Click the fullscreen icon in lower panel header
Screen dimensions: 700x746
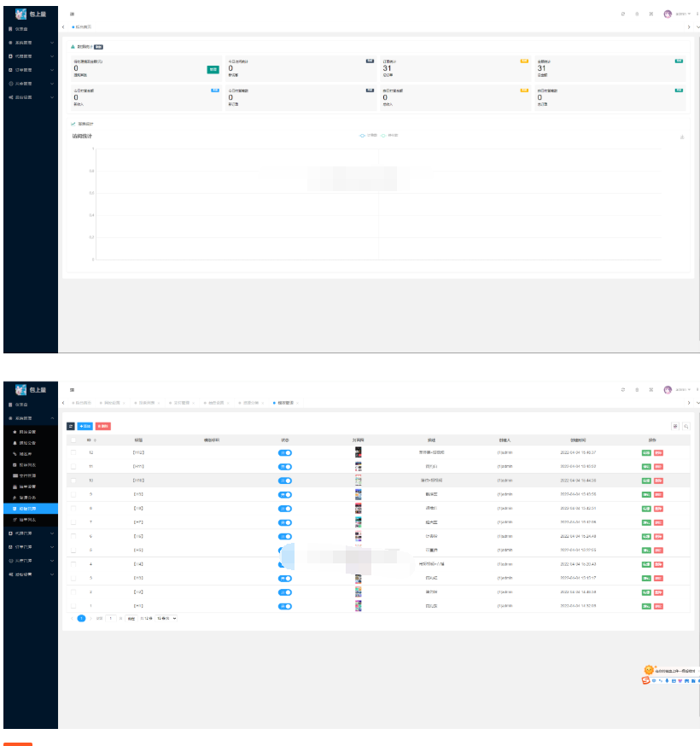651,389
